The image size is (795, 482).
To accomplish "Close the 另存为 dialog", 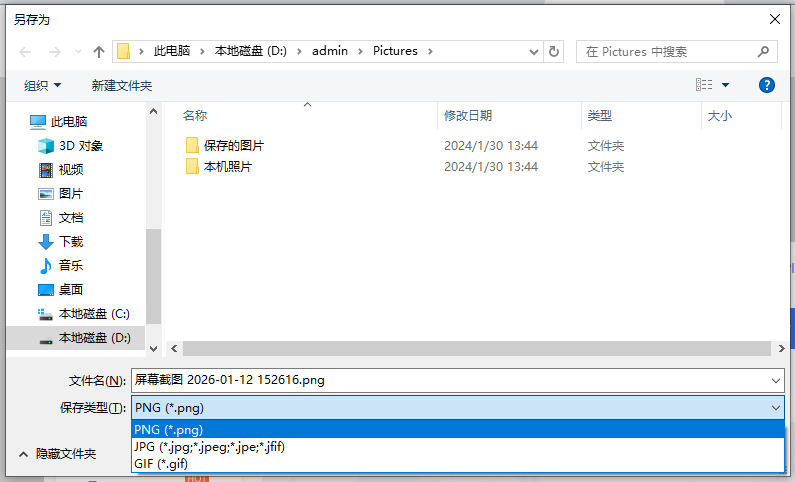I will pyautogui.click(x=775, y=20).
